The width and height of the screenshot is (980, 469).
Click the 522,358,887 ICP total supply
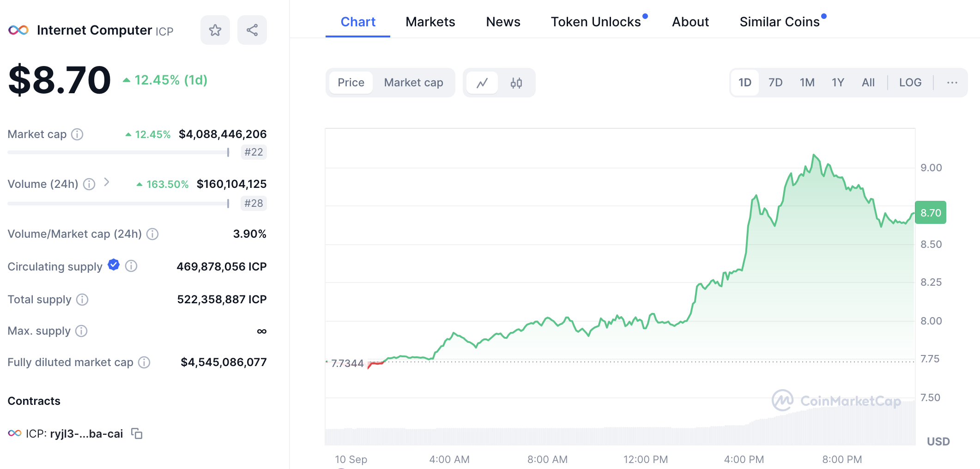point(222,300)
